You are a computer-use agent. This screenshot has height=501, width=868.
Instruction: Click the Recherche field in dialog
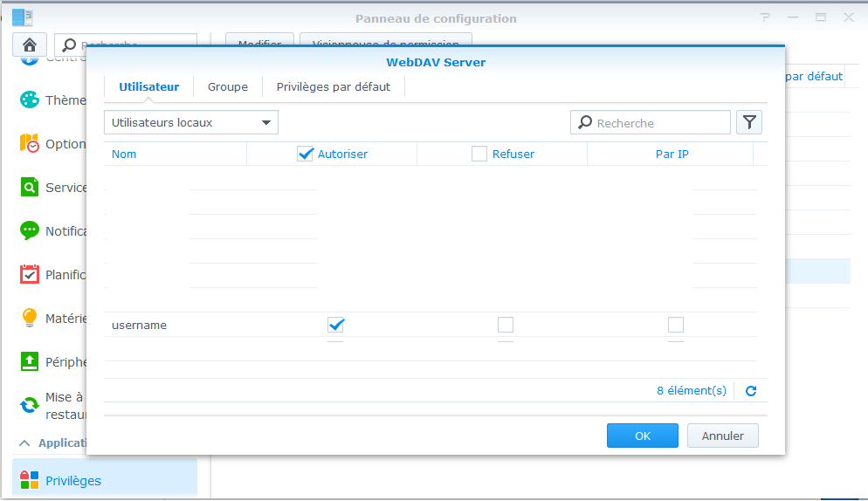pyautogui.click(x=651, y=122)
